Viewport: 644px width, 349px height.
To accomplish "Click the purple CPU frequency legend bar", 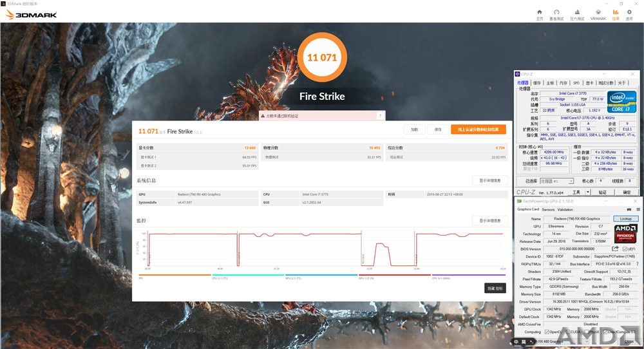I will tap(468, 275).
